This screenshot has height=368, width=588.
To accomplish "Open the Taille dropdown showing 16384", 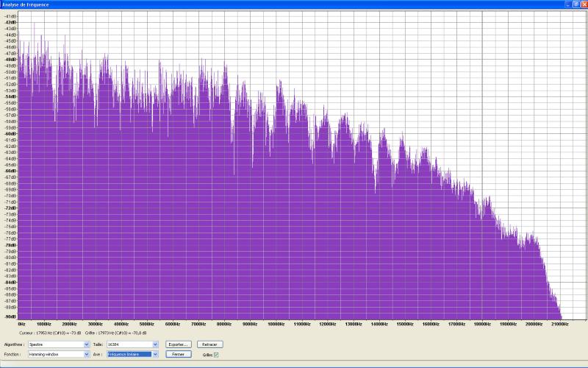I will 132,344.
